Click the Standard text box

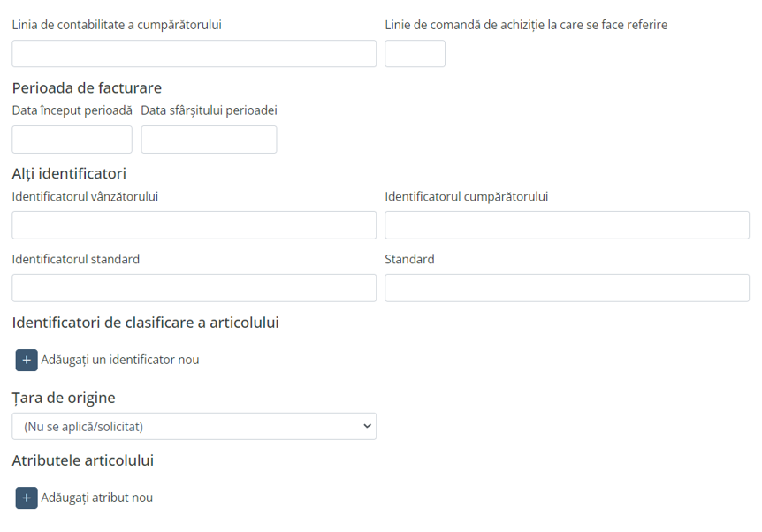[x=567, y=288]
